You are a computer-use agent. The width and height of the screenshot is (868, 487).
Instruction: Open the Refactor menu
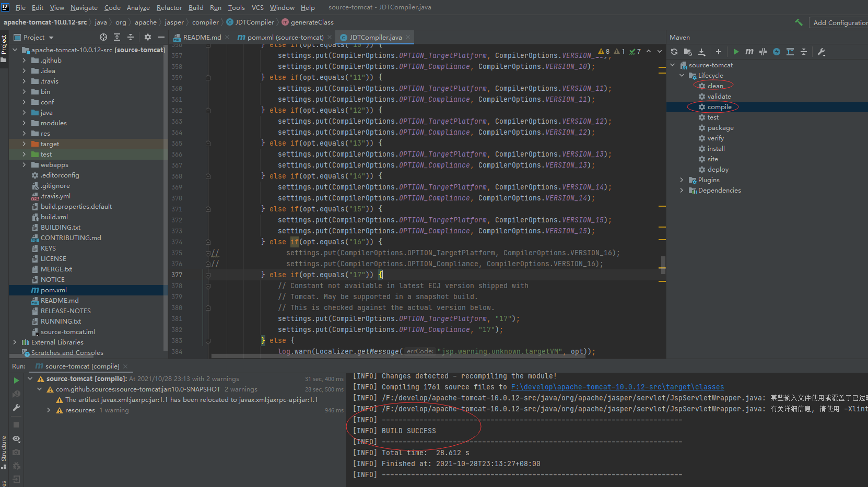pyautogui.click(x=169, y=7)
